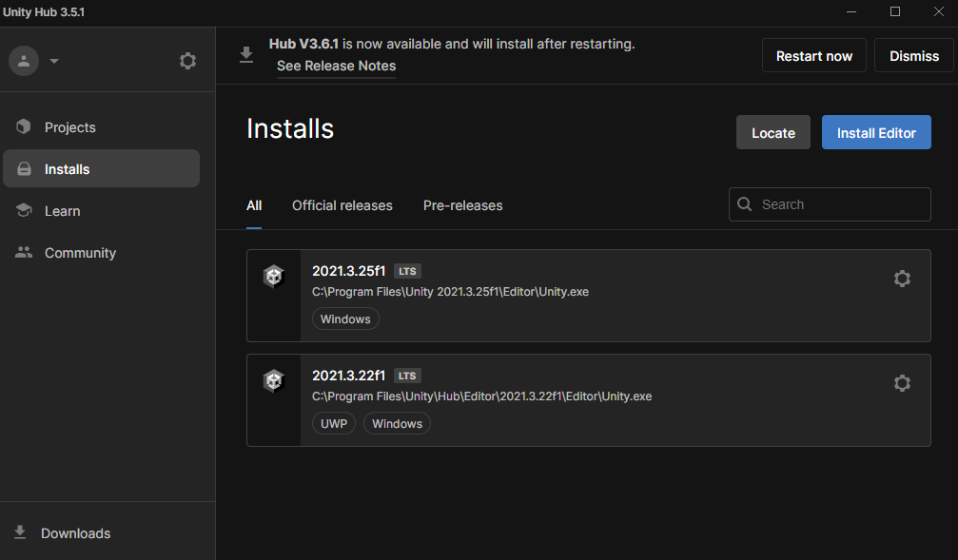Click Windows module tag under 2021.3.25f1

[345, 319]
